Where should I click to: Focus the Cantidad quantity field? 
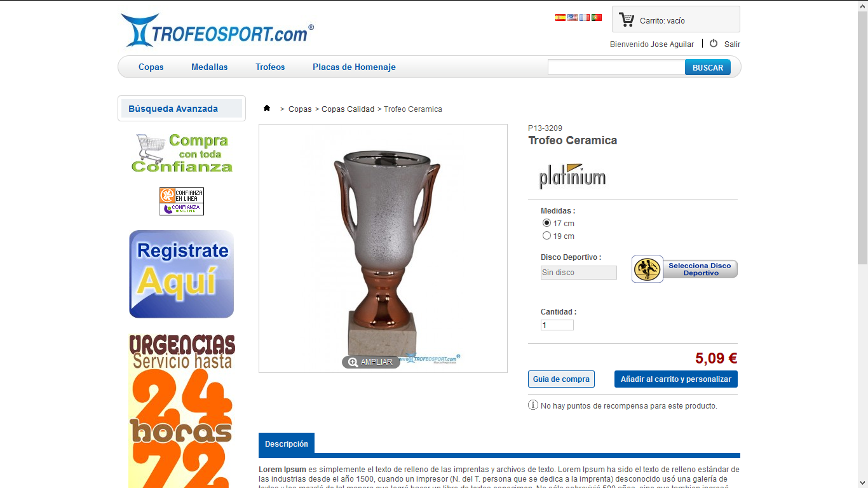557,325
